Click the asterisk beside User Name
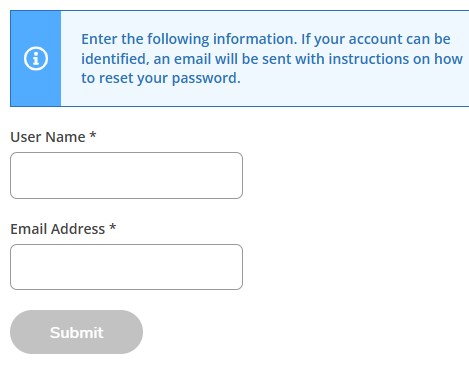Viewport: 469px width, 372px height. (x=93, y=135)
